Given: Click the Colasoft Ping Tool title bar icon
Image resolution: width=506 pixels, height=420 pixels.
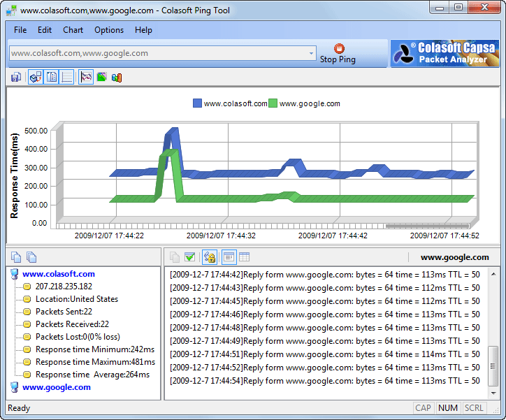Looking at the screenshot, I should tap(11, 10).
